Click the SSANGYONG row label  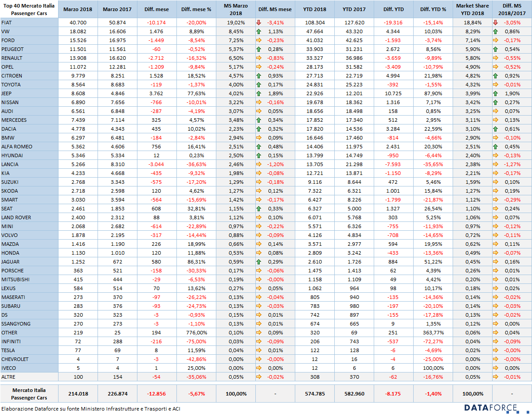[x=29, y=324]
